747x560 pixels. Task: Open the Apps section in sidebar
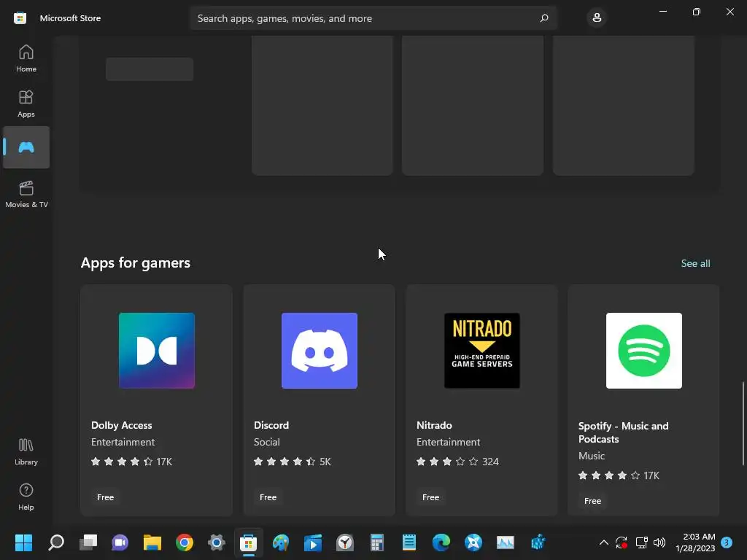tap(26, 104)
